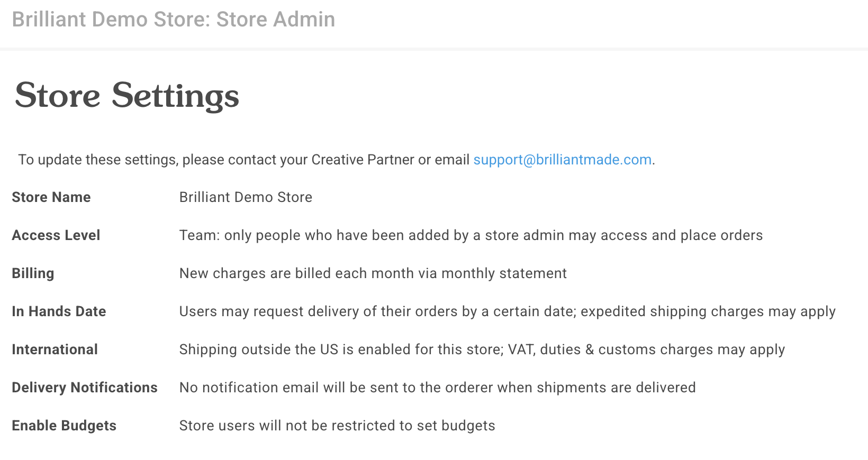Click the Brilliant Demo Store: Store Admin header
This screenshot has width=868, height=460.
[x=174, y=20]
